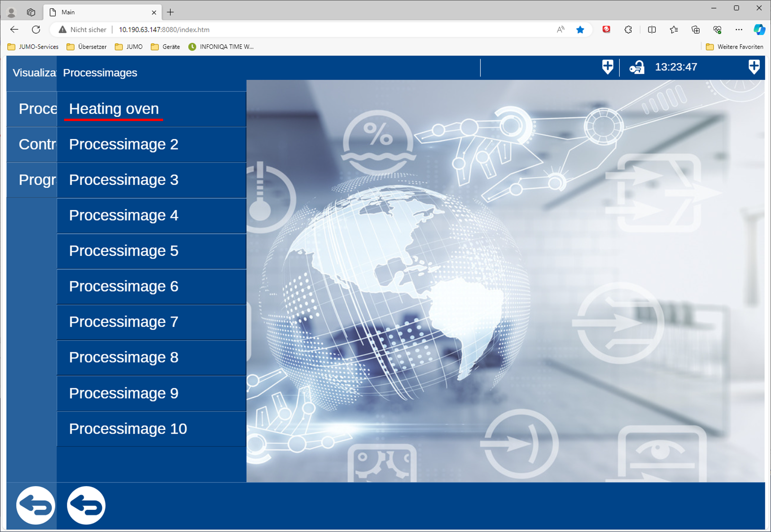The image size is (771, 532).
Task: Open the JUMO-Services bookmark folder
Action: click(33, 47)
